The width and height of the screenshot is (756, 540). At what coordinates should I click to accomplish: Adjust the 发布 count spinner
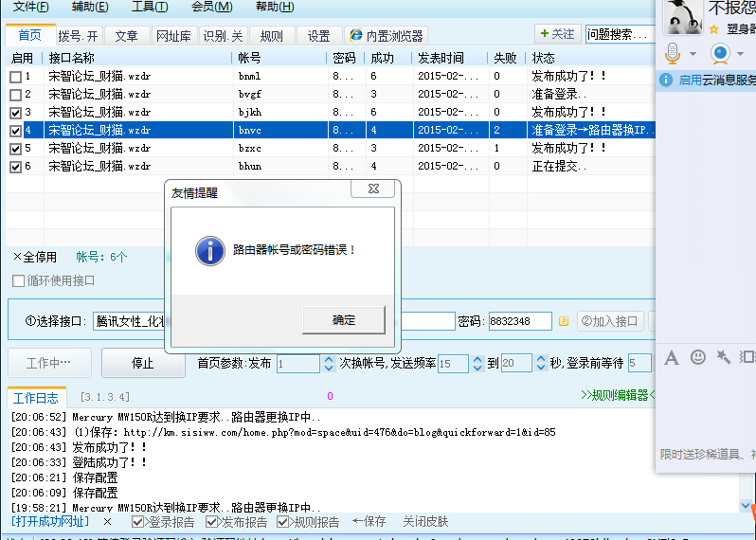click(329, 363)
